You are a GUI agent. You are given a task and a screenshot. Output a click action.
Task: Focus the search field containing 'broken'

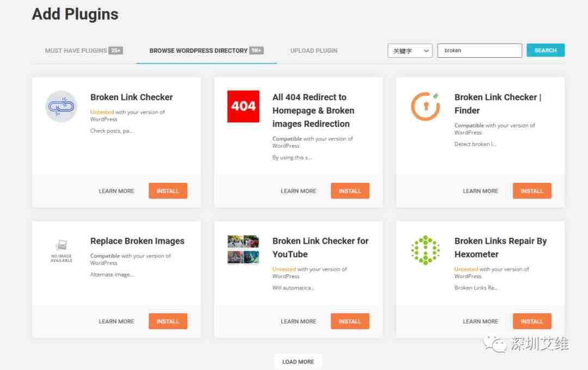tap(479, 51)
